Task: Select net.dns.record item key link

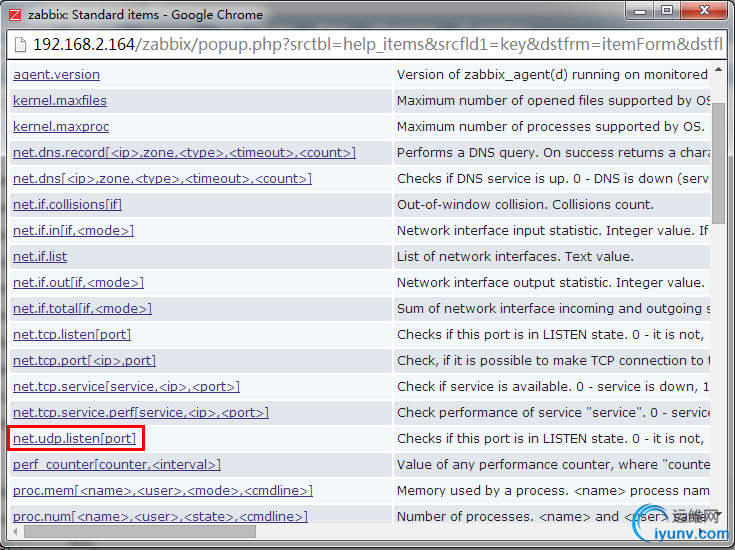Action: (x=184, y=152)
